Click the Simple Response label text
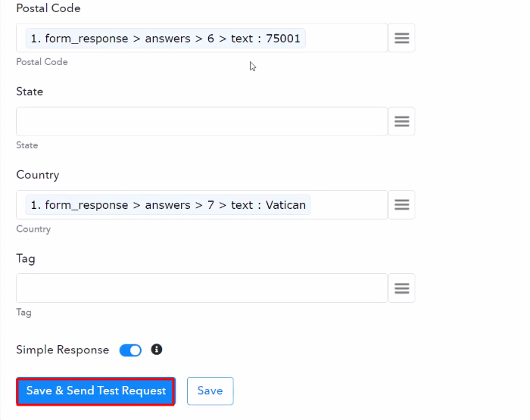Screen dimensions: 530x420 coord(63,350)
